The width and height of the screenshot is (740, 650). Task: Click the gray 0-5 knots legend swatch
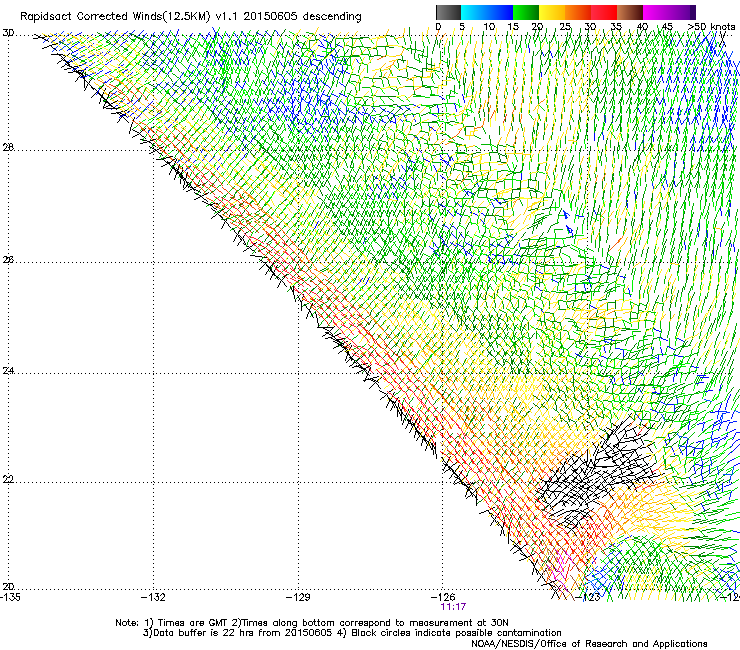[x=448, y=12]
